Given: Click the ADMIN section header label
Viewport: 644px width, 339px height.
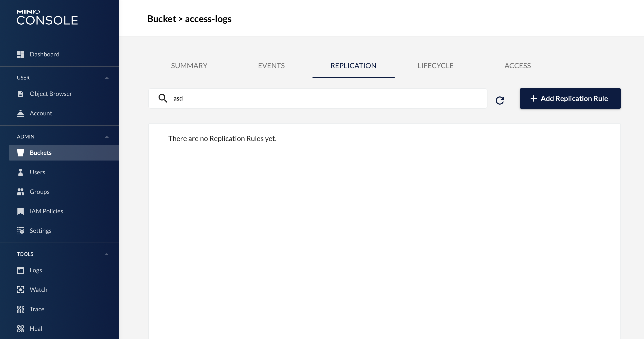Looking at the screenshot, I should pyautogui.click(x=26, y=137).
